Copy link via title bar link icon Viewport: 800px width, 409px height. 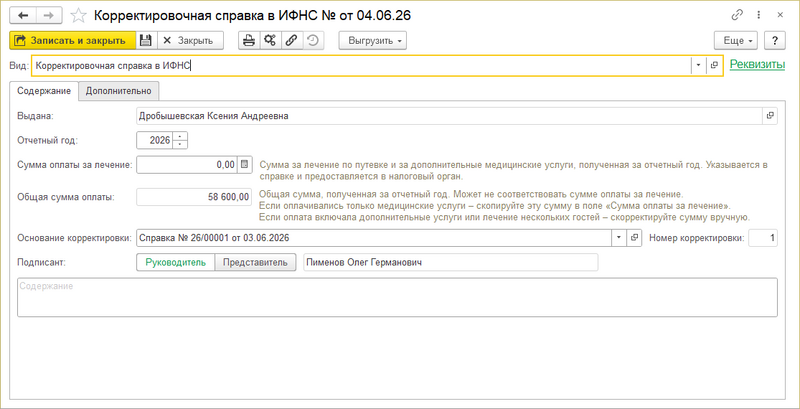coord(736,15)
